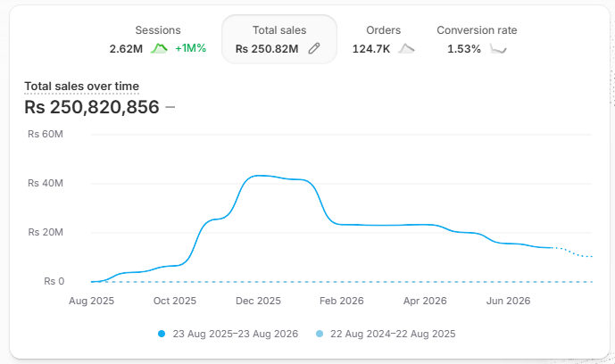Viewport: 615px width, 364px height.
Task: Click the green Sessions sparkline icon
Action: tap(159, 48)
